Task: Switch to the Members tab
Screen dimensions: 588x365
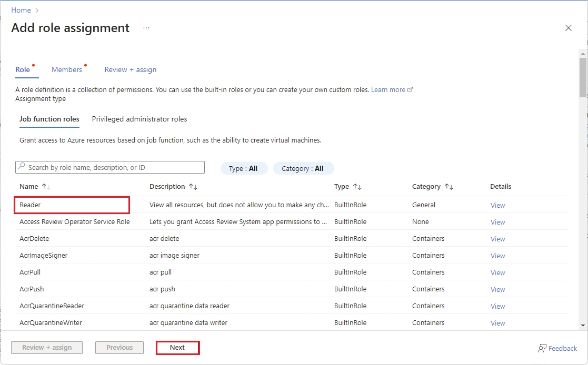Action: click(67, 69)
